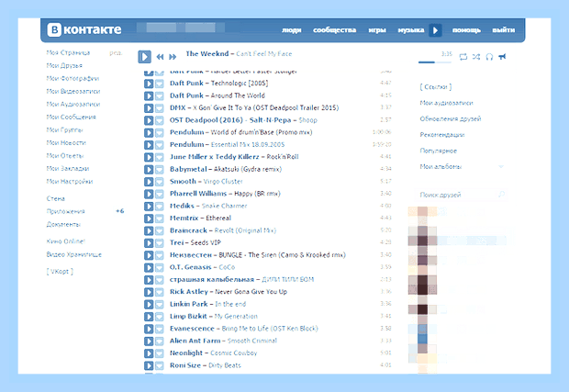The height and width of the screenshot is (392, 569).
Task: Play Trei – Seeds VIP
Action: tap(149, 243)
